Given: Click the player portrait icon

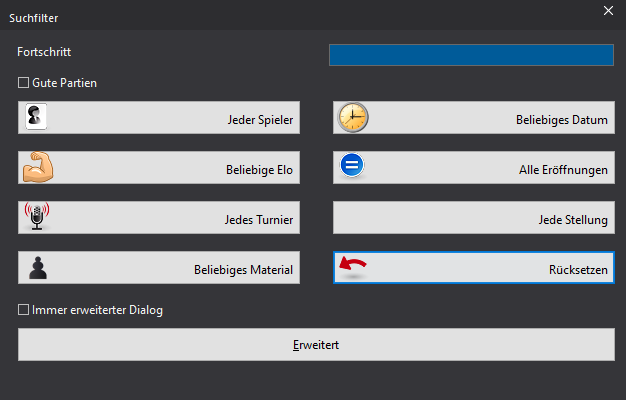Looking at the screenshot, I should click(35, 117).
